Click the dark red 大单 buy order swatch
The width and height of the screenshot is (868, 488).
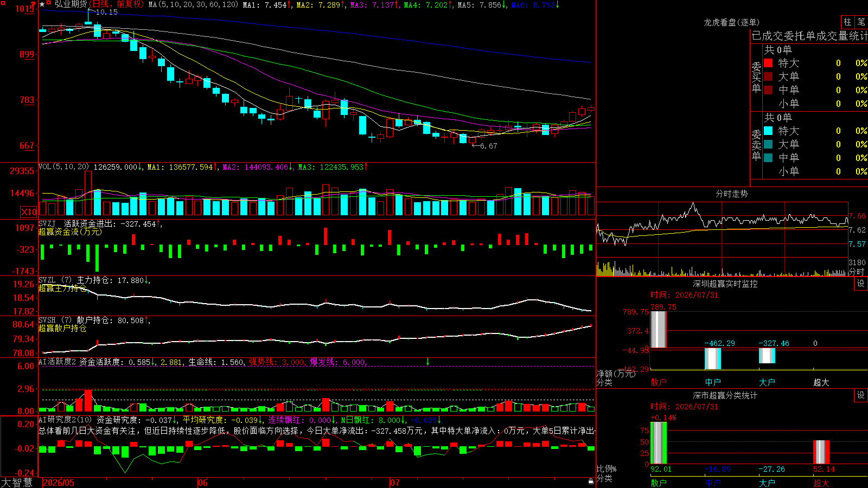(768, 76)
